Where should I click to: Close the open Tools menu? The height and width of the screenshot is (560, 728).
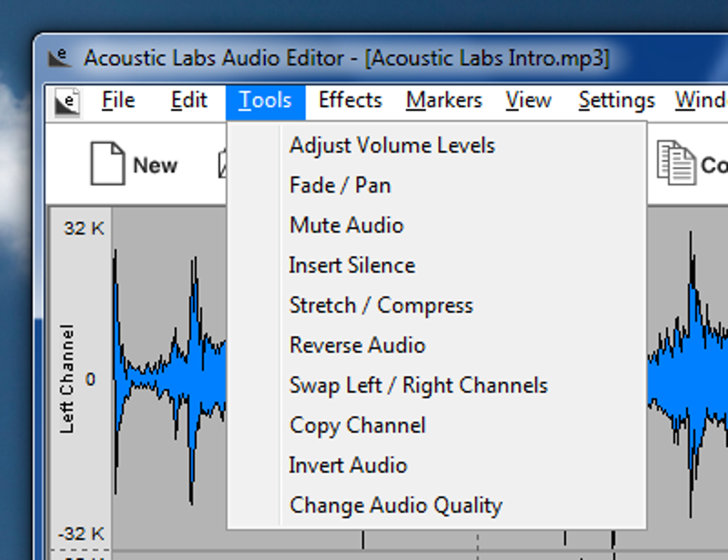(x=266, y=101)
